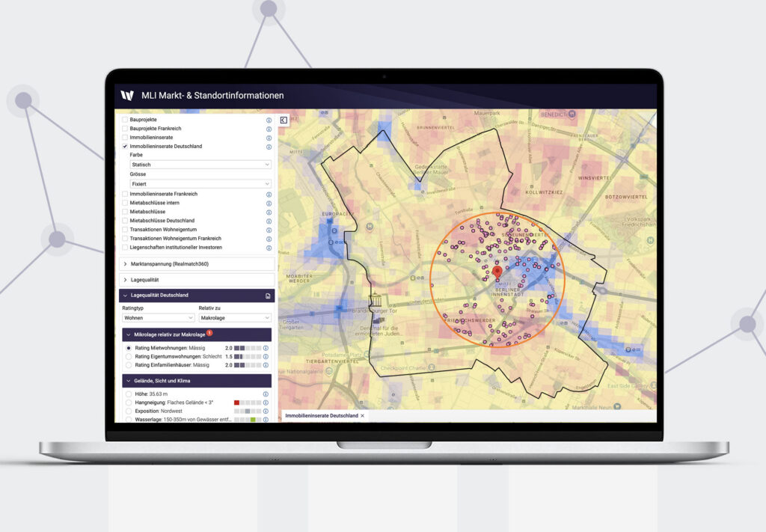Click the red Hangneigung rating swatch
This screenshot has height=532, width=766.
coord(236,403)
